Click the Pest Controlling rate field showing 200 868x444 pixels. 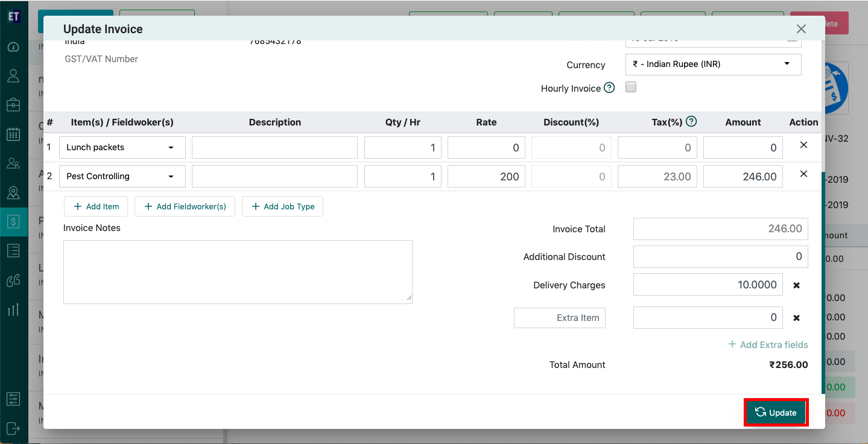(x=486, y=176)
